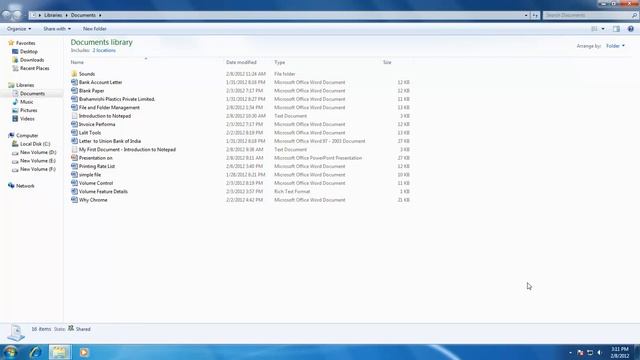Screen dimensions: 640x360
Task: Select file simple file
Action: coord(90,175)
